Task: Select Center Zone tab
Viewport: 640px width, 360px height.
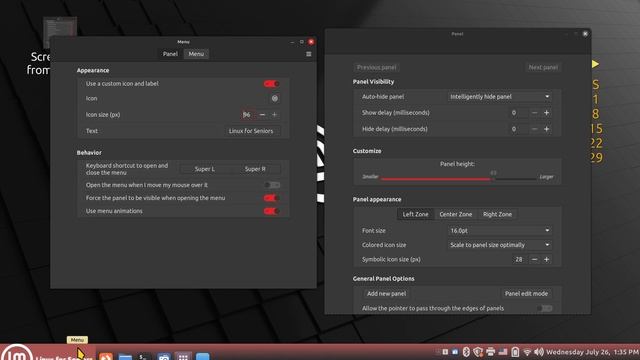Action: [456, 214]
